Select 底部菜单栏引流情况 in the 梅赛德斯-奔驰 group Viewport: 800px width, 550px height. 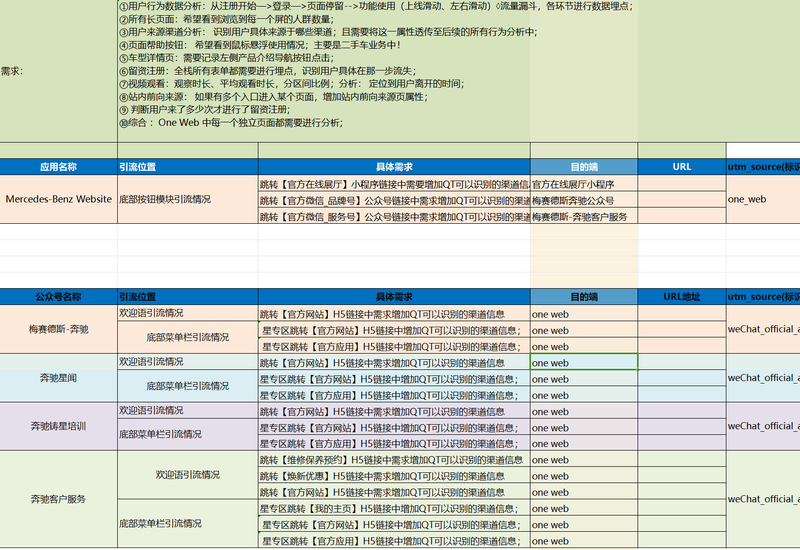tap(188, 337)
